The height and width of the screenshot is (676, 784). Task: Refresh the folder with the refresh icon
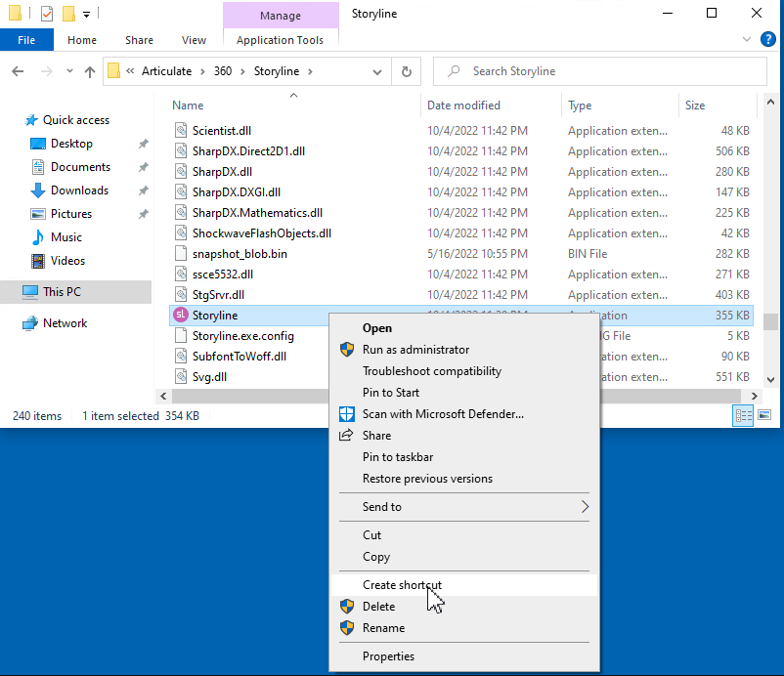point(407,71)
